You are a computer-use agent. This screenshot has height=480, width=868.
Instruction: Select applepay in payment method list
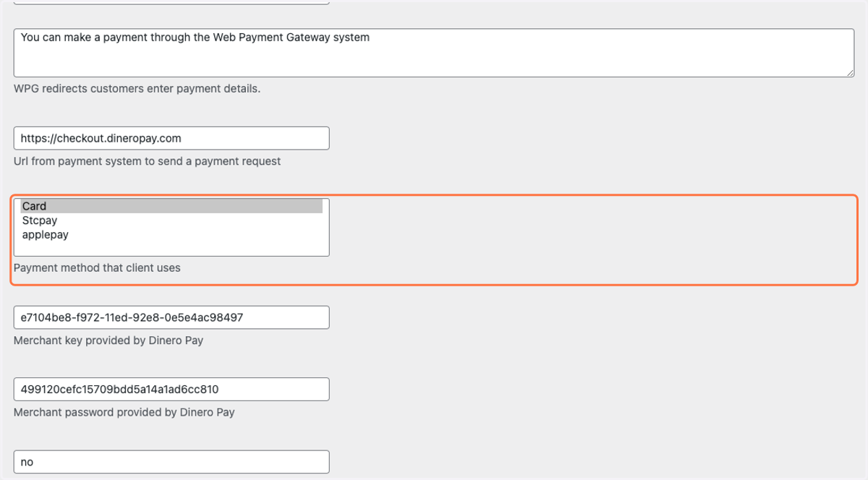pos(171,235)
